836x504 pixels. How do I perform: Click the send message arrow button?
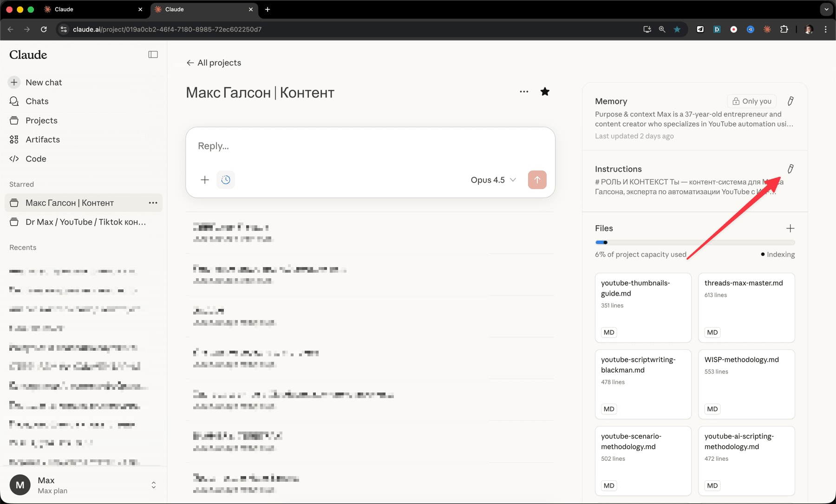coord(537,180)
